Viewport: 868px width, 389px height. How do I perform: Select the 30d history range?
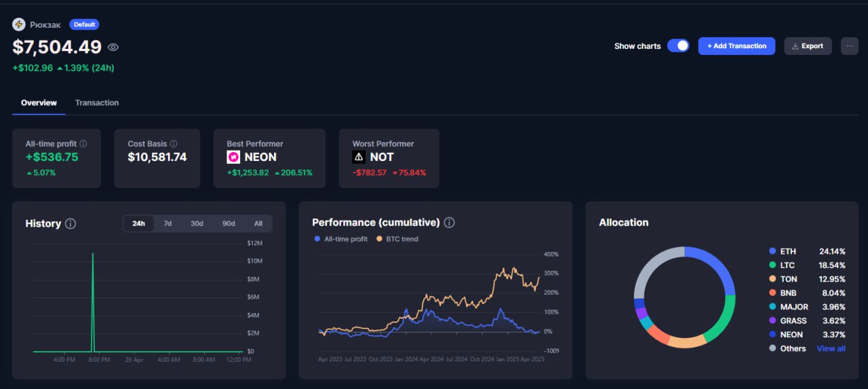tap(197, 223)
